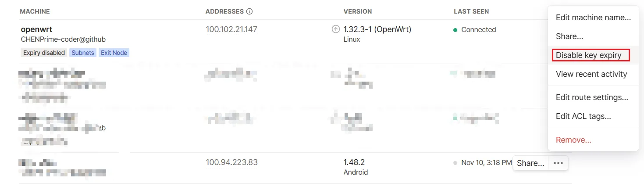Click IP address 100.94.223.83
This screenshot has height=190, width=644.
231,162
